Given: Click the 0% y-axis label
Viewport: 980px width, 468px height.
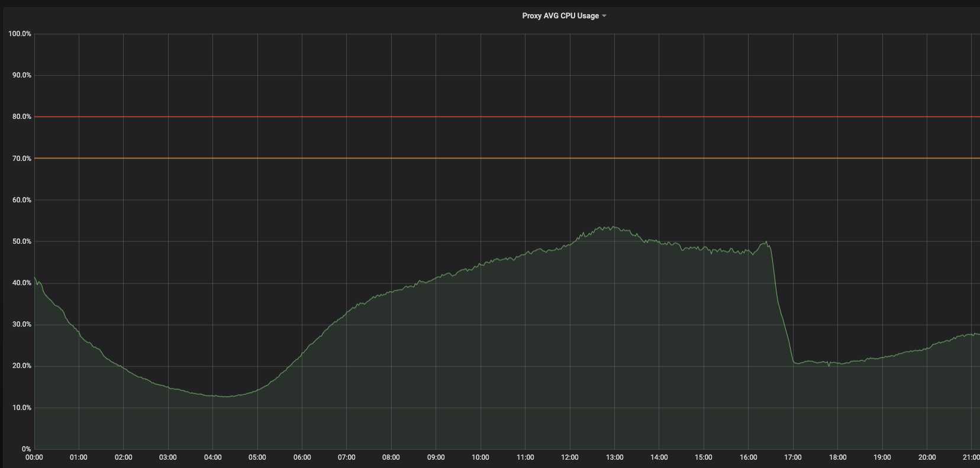Looking at the screenshot, I should coord(26,449).
